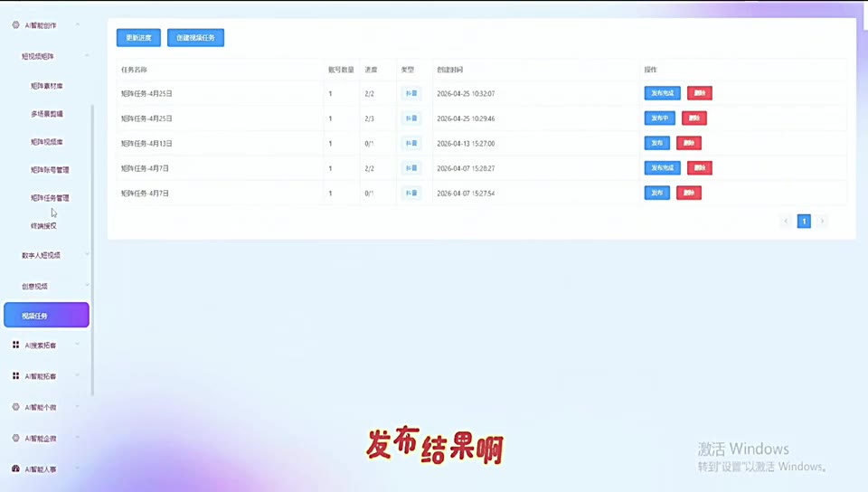
Task: Collapse the AI智能创作 menu arrow
Action: point(78,24)
